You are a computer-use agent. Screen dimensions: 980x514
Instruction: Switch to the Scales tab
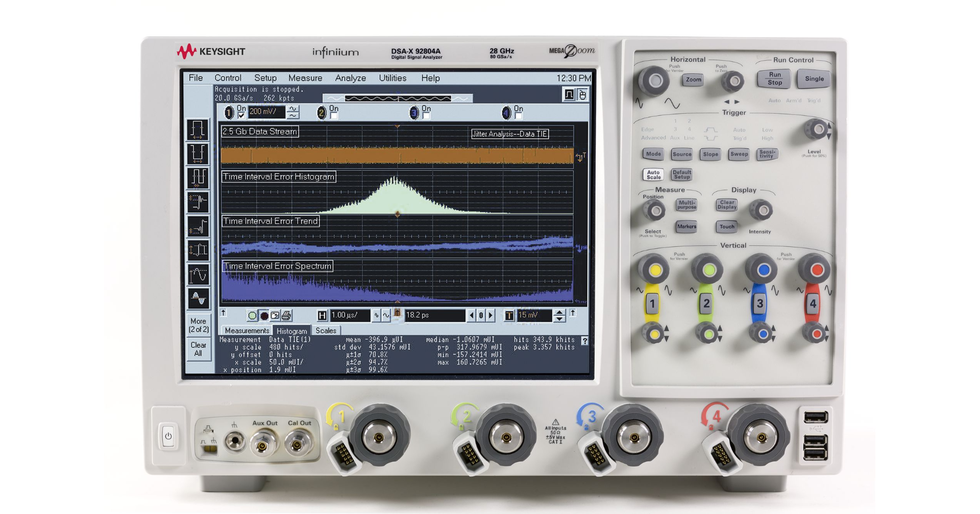pyautogui.click(x=326, y=330)
